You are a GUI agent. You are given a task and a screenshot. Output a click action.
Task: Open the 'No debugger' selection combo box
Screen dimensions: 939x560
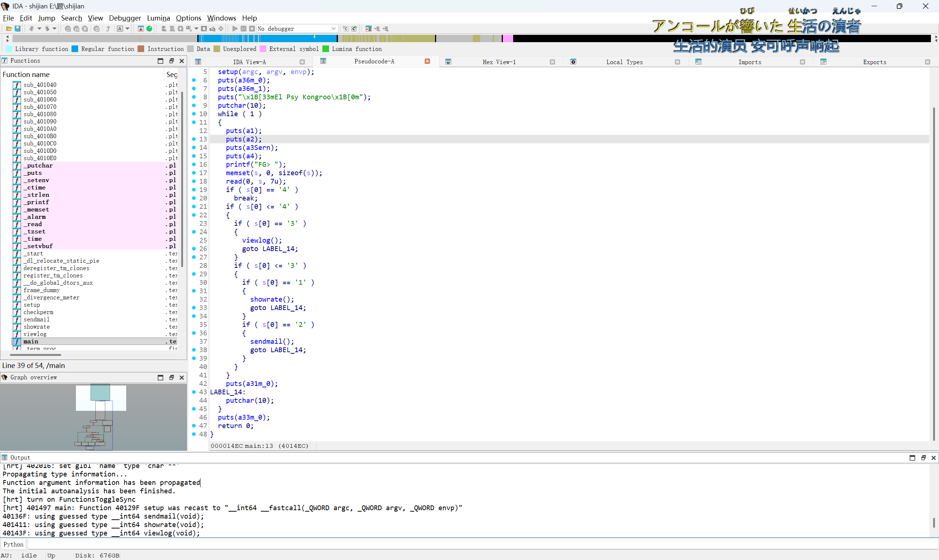pos(297,29)
